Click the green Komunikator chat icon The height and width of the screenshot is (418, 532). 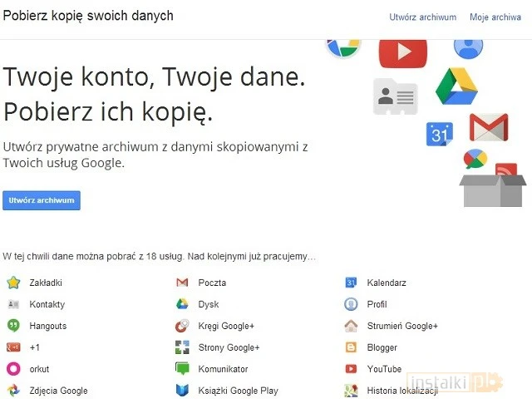pos(182,369)
